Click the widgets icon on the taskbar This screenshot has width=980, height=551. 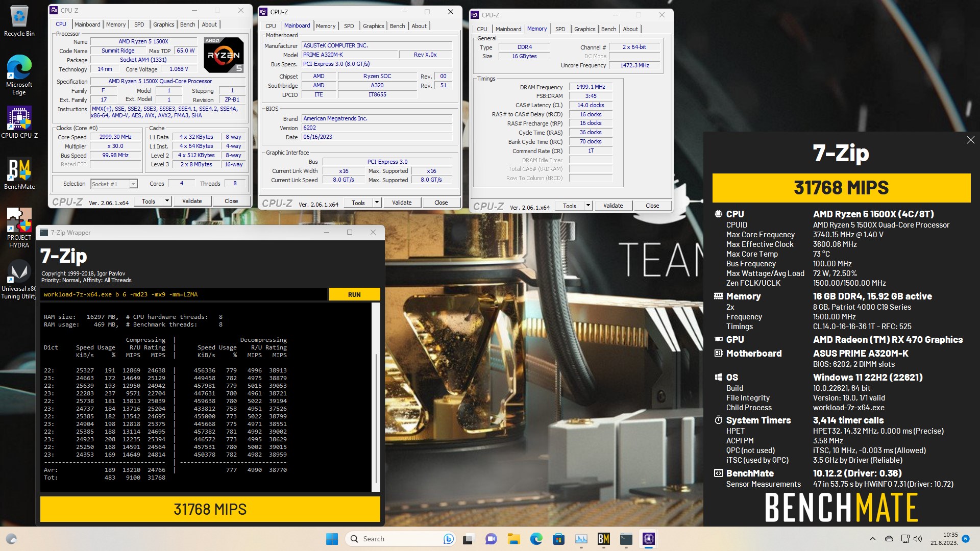pyautogui.click(x=11, y=539)
